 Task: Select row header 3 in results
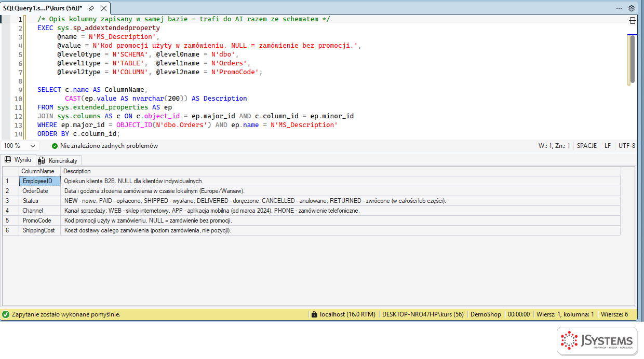(x=11, y=201)
